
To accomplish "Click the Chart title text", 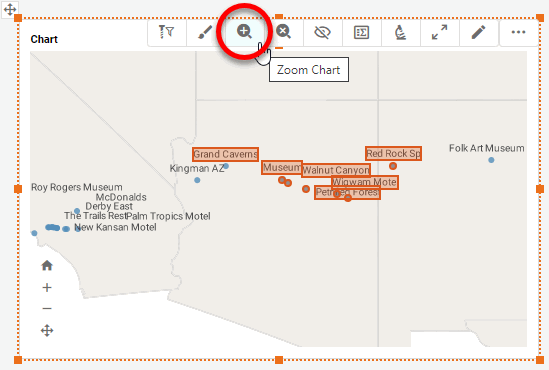I will tap(44, 39).
